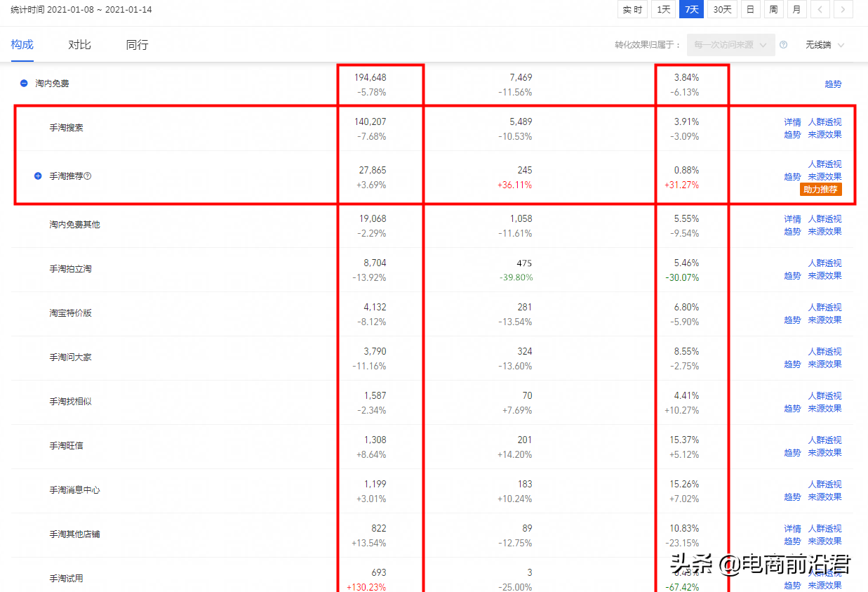868x592 pixels.
Task: Click help icon beside attribution dropdown
Action: click(783, 45)
